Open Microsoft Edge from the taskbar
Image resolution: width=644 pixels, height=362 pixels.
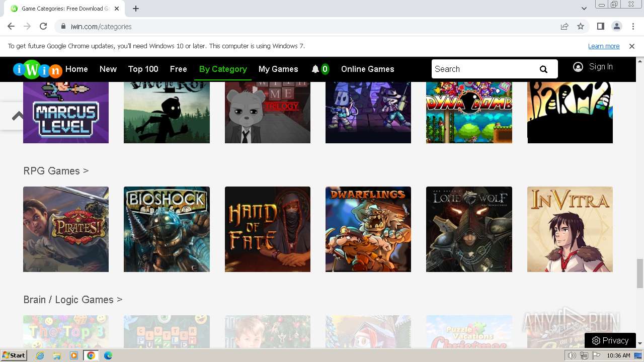[108, 355]
